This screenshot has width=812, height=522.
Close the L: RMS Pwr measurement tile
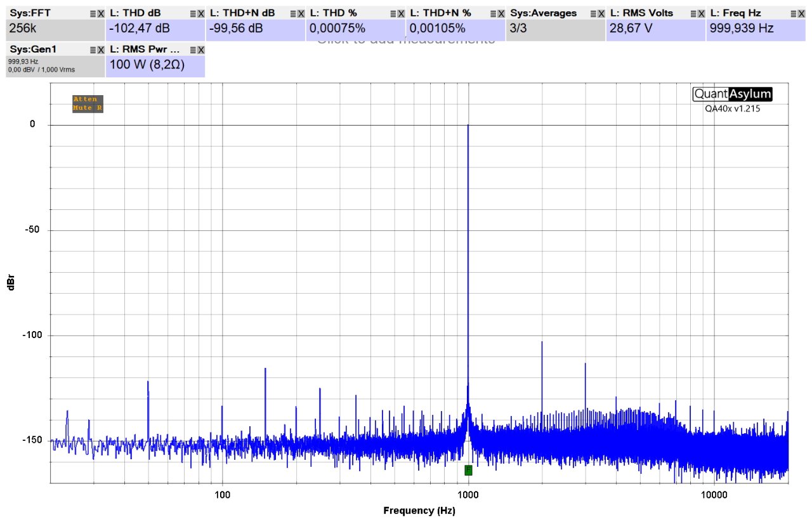201,49
